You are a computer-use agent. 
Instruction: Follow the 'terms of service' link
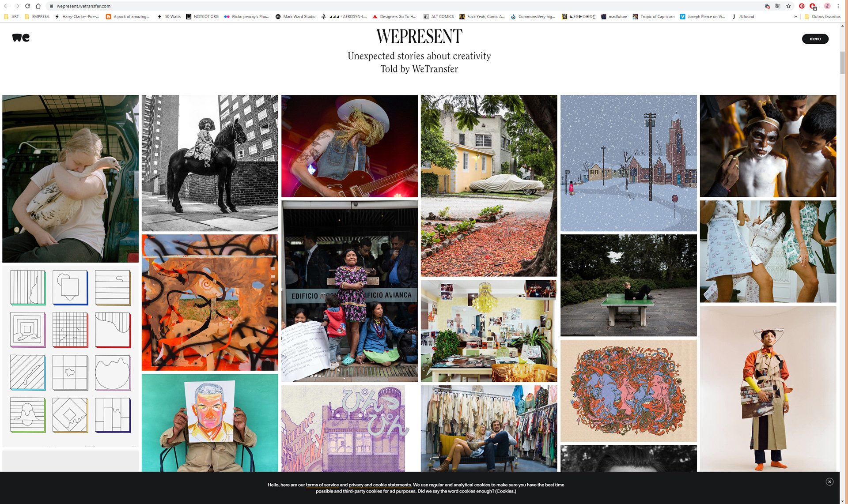pos(322,485)
